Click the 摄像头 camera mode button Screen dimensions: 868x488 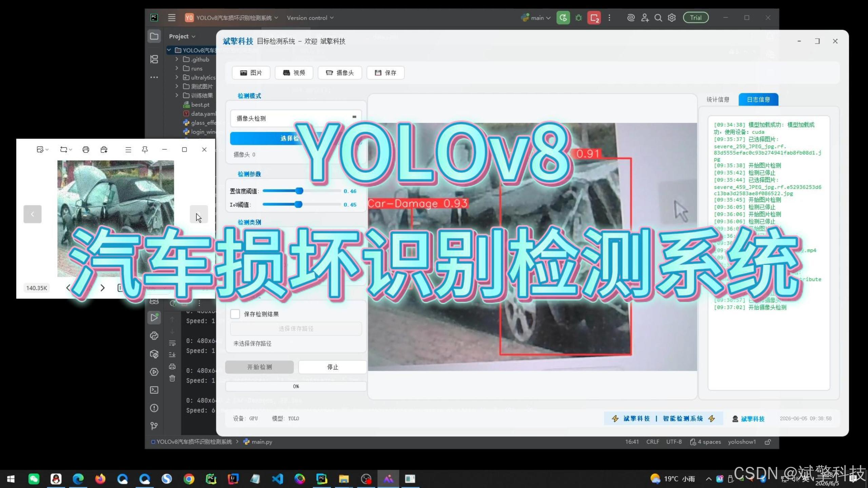[340, 73]
